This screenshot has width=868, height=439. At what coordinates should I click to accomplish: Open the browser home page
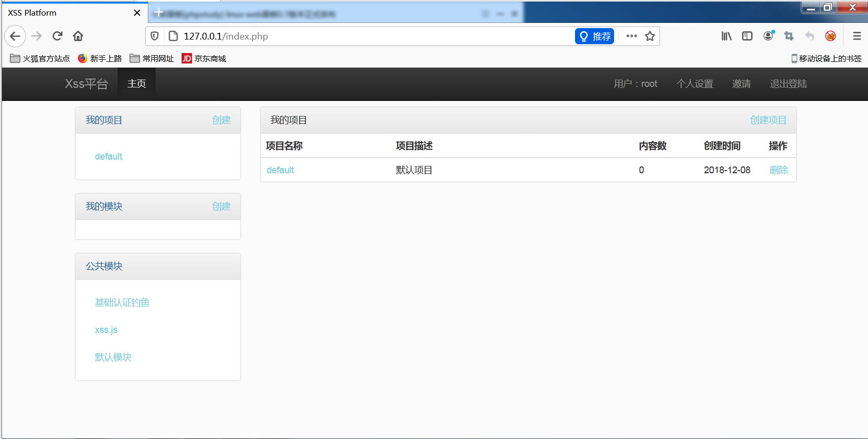(78, 36)
